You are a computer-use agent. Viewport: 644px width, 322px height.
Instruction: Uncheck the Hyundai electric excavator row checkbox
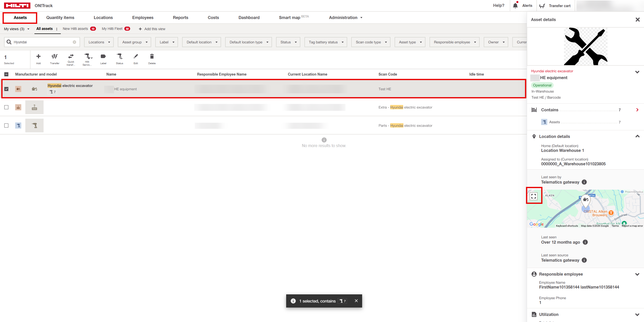[6, 89]
